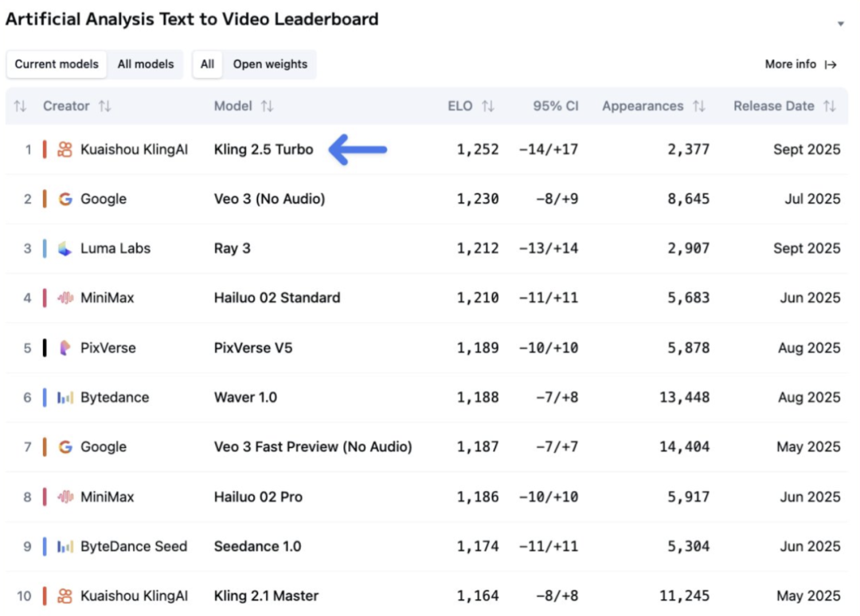This screenshot has height=616, width=860.
Task: Filter by Open weights
Action: click(270, 64)
